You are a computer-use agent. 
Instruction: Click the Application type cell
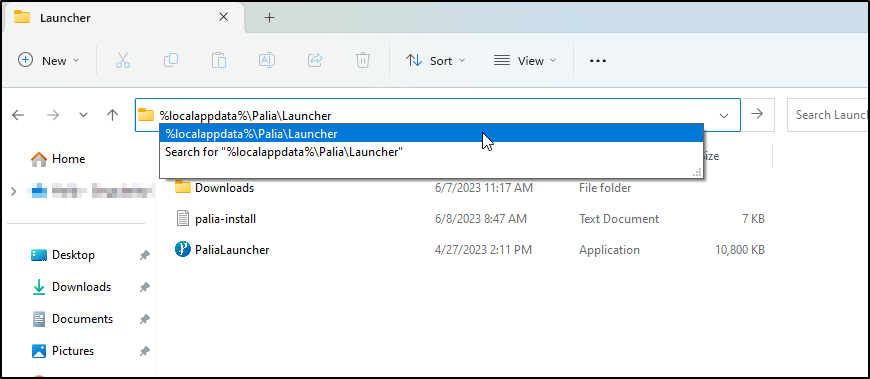609,250
